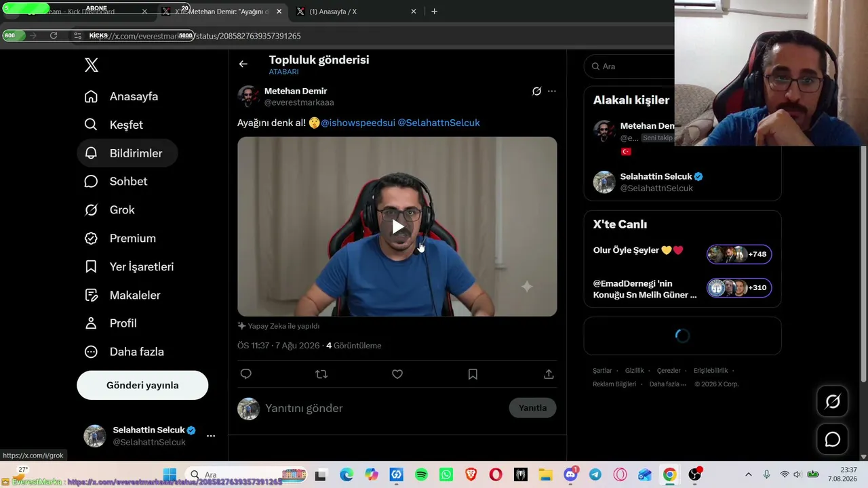Open the @EmadDernegi live space
Image resolution: width=868 pixels, height=488 pixels.
tap(645, 289)
